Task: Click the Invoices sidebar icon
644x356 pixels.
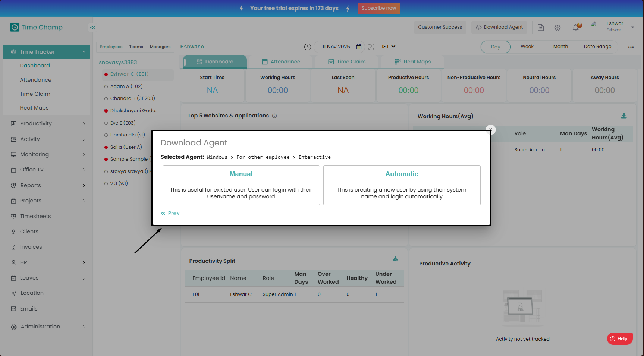Action: pos(13,247)
